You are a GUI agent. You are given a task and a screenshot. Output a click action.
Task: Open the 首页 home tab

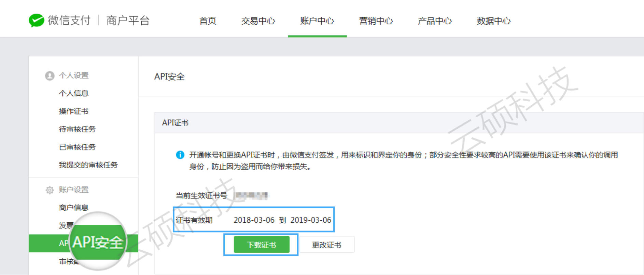point(208,21)
